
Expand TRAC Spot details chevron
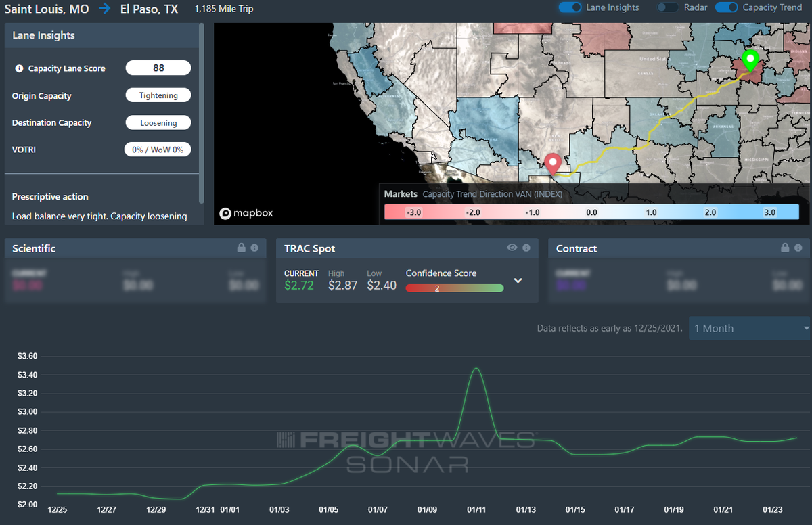518,281
